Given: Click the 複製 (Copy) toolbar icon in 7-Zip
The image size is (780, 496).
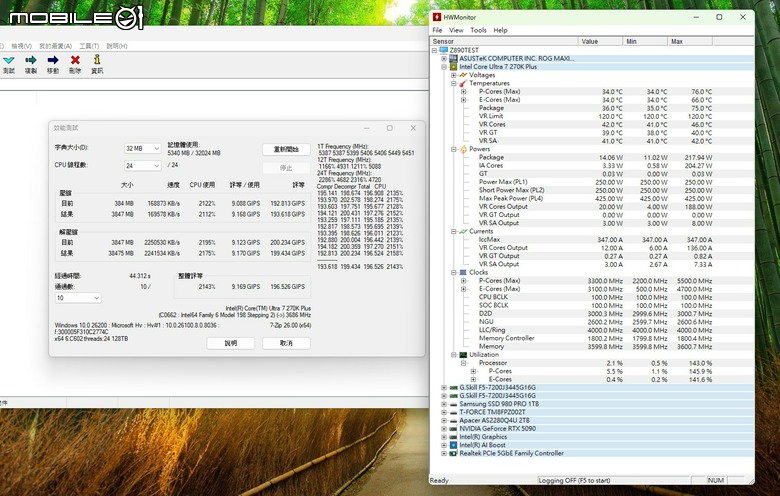Looking at the screenshot, I should click(31, 60).
